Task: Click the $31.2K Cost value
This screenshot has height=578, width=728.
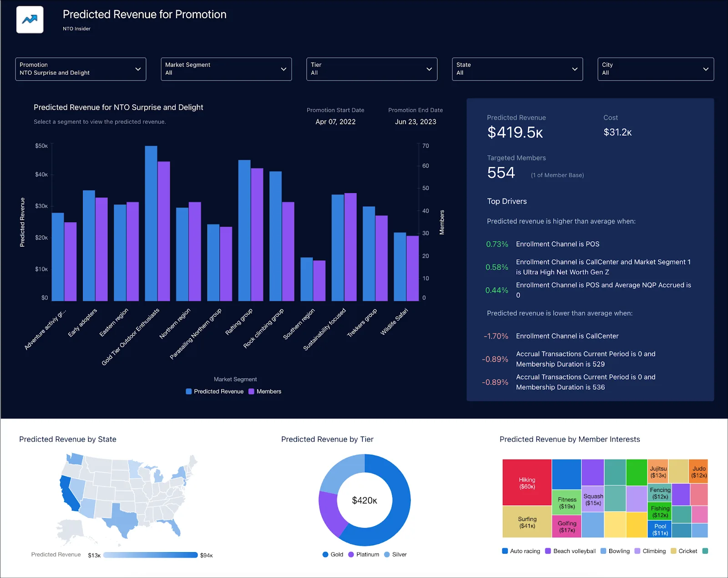Action: 617,132
